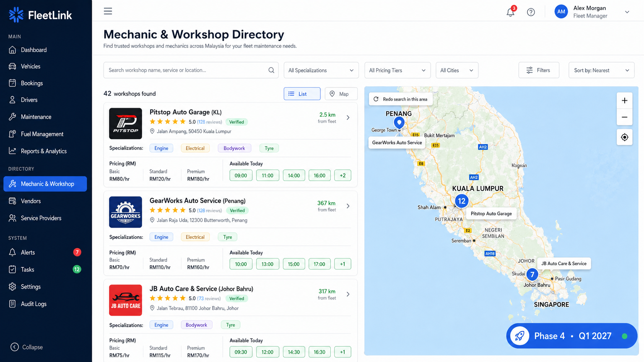Screen dimensions: 644x362
Task: Open the Sort by: Nearest dropdown
Action: click(x=601, y=70)
